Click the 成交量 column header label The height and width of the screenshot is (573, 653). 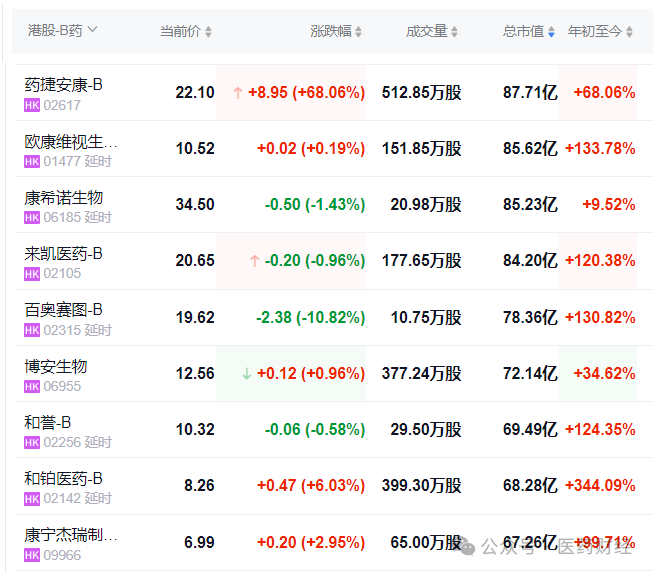(x=426, y=31)
